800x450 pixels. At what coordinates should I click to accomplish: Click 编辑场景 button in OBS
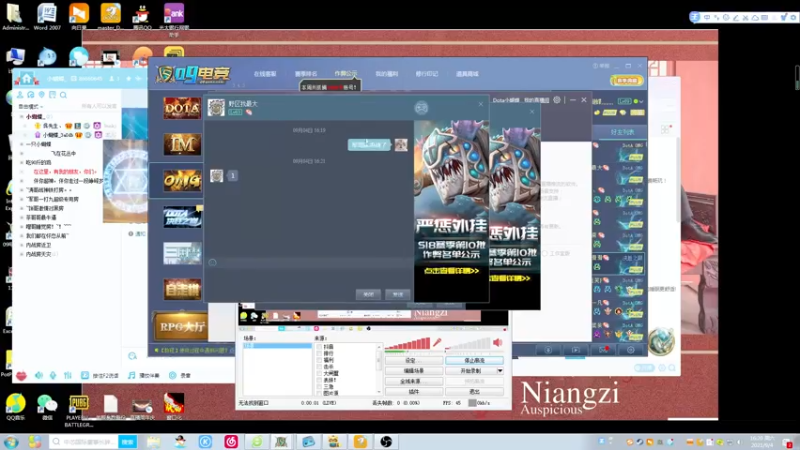tap(413, 371)
